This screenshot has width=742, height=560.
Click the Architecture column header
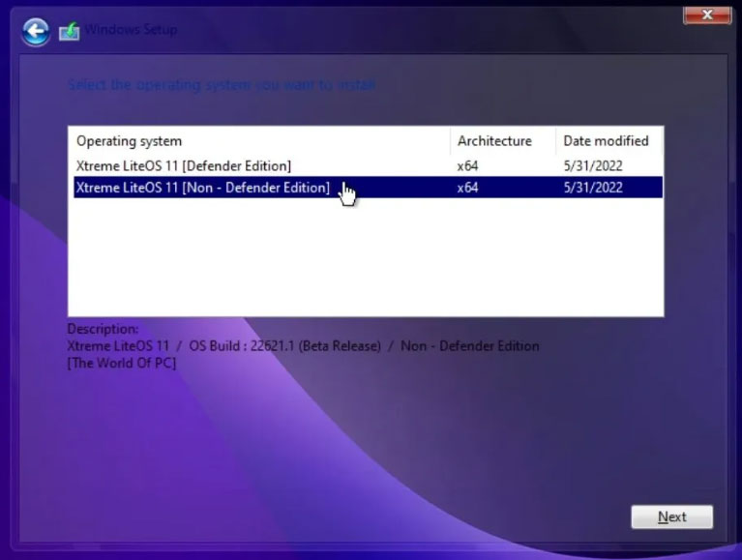(503, 141)
